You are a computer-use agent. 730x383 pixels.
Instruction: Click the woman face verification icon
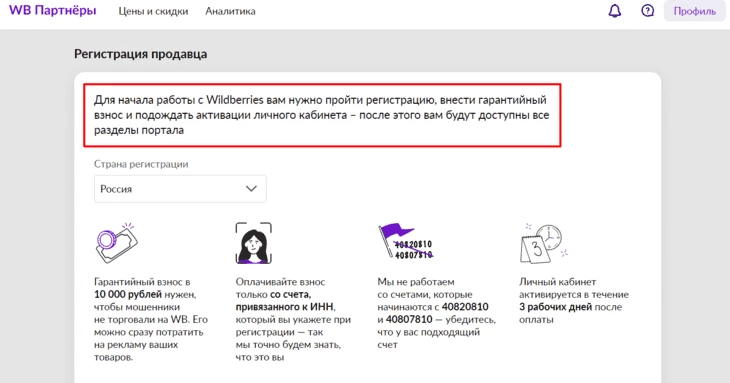[254, 243]
